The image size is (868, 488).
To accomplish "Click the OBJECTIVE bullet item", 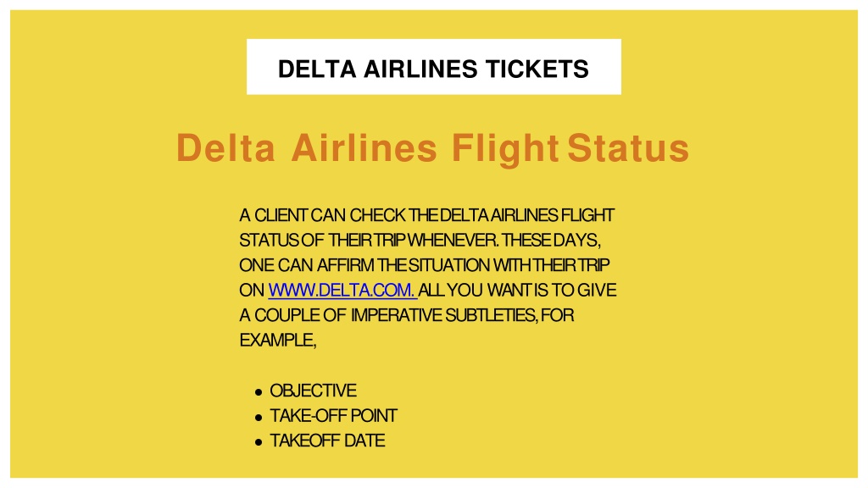I will click(x=313, y=391).
